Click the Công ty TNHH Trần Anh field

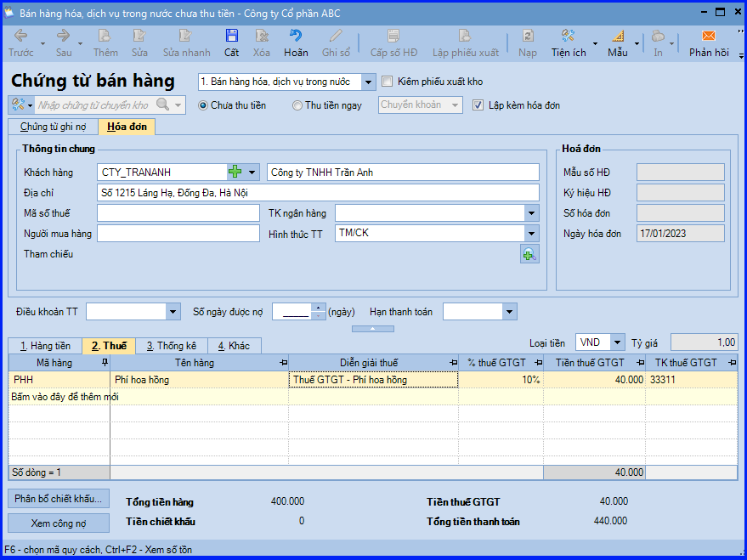pos(403,172)
